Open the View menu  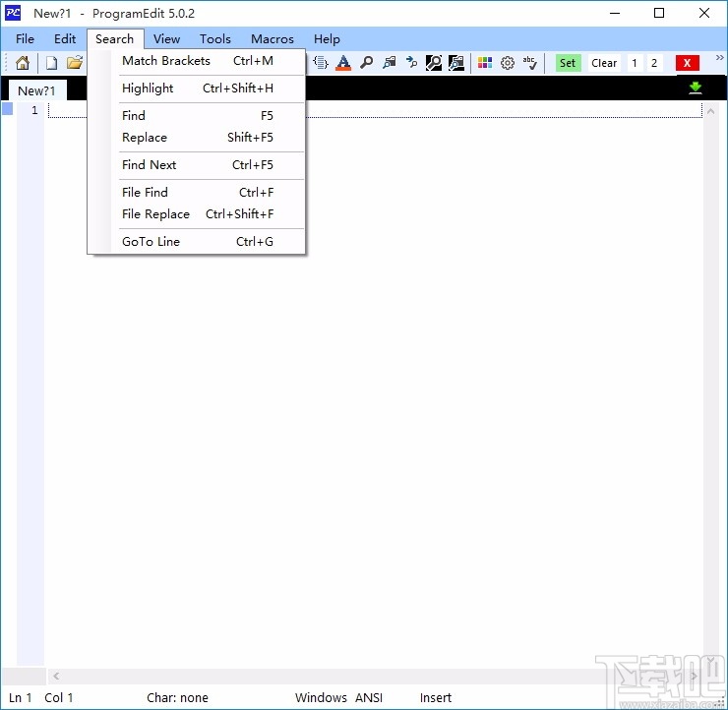click(166, 39)
